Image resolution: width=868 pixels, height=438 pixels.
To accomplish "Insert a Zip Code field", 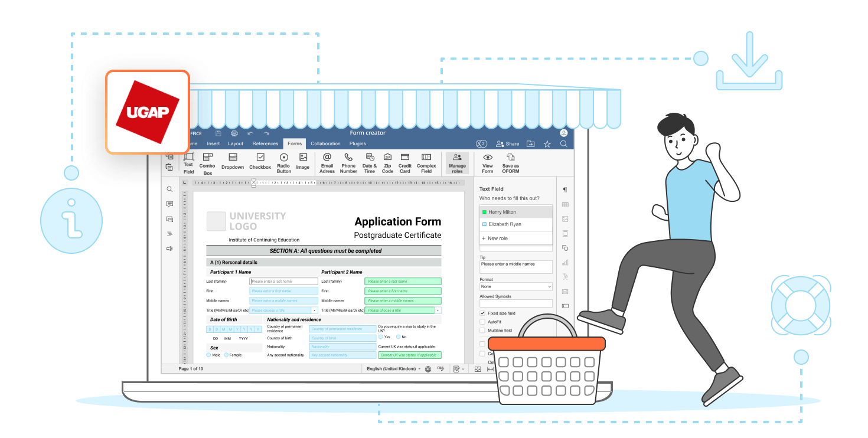I will [x=387, y=163].
